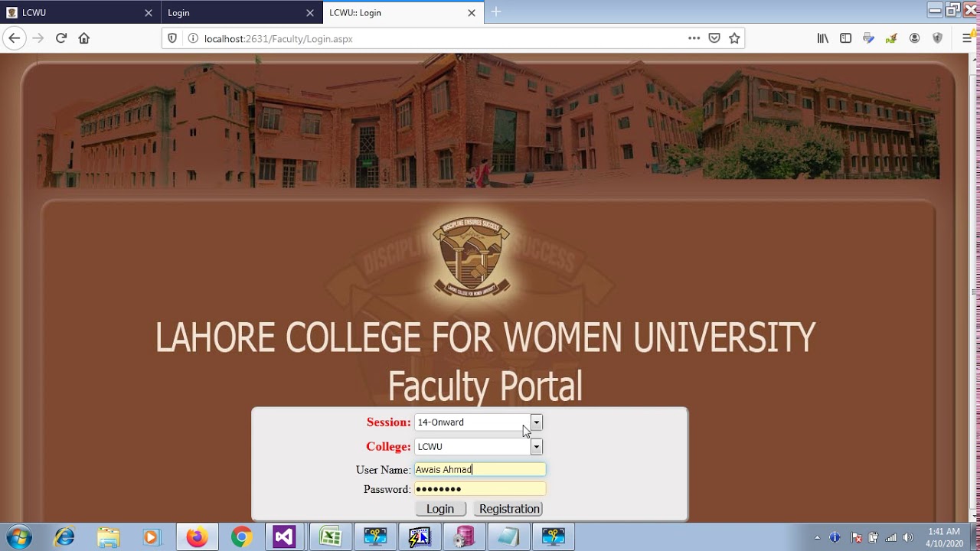Open the Firefox hamburger menu
The height and width of the screenshot is (551, 980).
click(x=967, y=38)
